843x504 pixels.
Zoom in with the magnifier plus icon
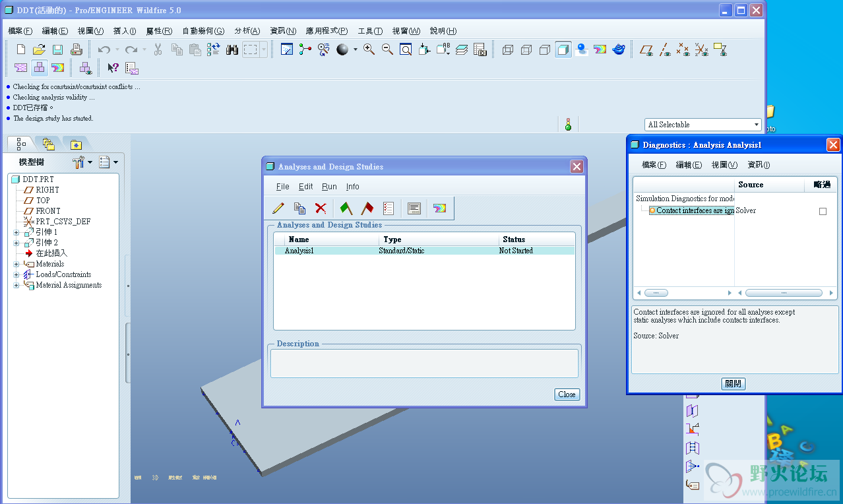coord(369,49)
